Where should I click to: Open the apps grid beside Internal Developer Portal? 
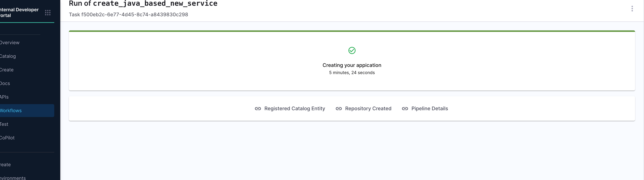(x=47, y=13)
